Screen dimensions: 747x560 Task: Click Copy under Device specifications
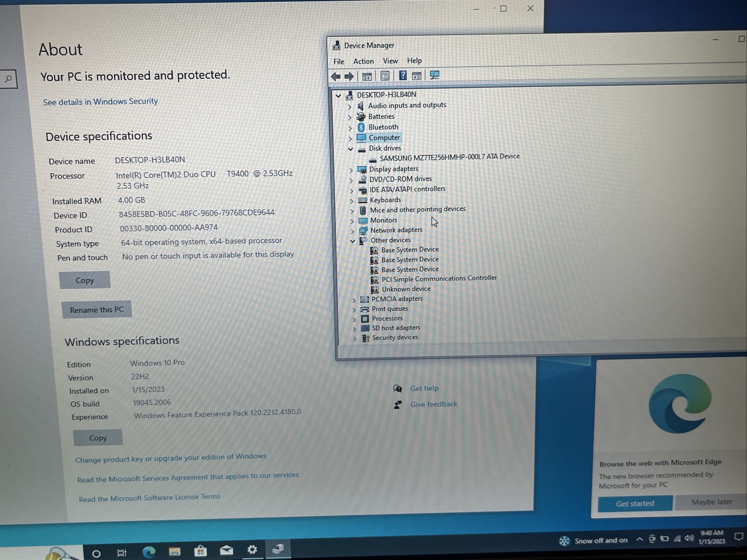tap(85, 280)
